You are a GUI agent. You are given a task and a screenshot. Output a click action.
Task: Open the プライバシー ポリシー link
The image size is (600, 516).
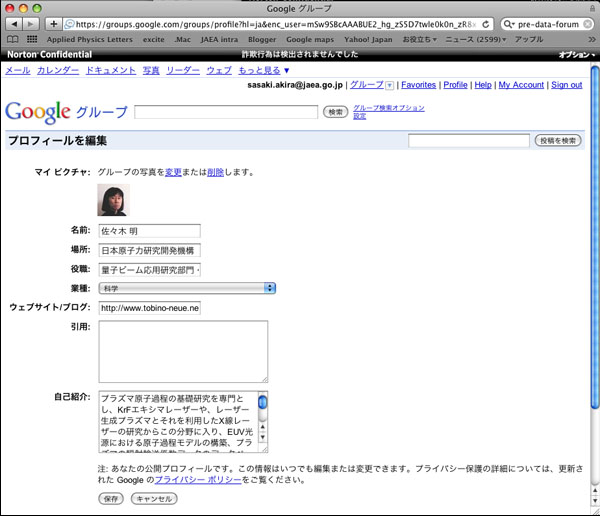coord(198,480)
